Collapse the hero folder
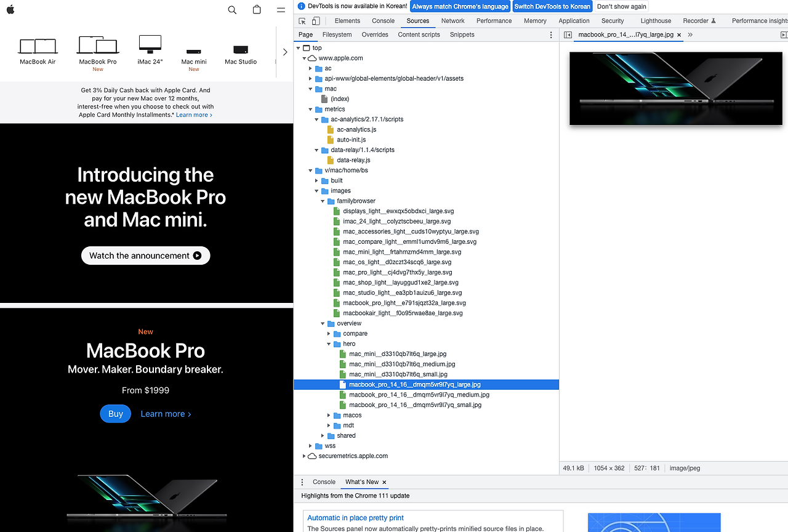788x532 pixels. pos(329,344)
